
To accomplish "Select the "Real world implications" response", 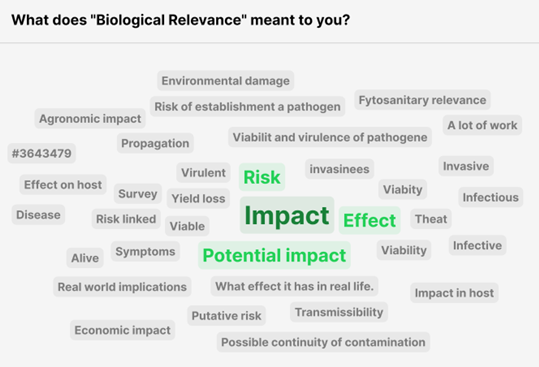I will point(122,287).
